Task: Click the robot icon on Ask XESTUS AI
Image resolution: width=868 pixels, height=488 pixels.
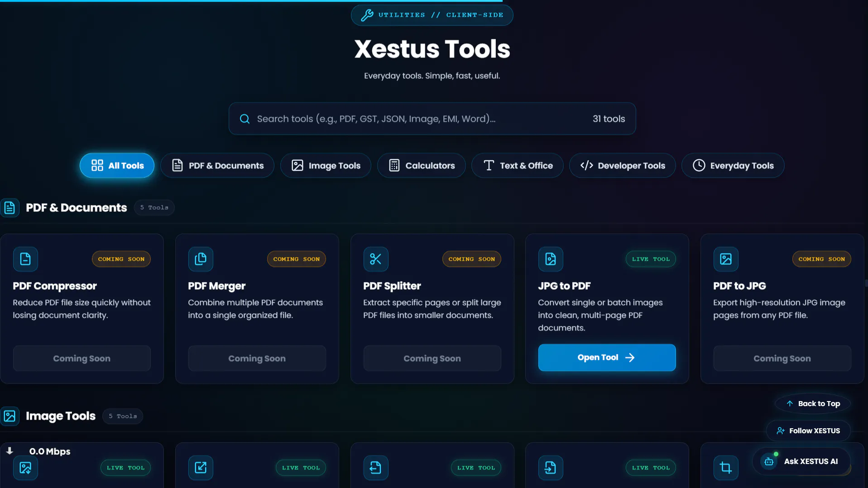Action: (769, 462)
